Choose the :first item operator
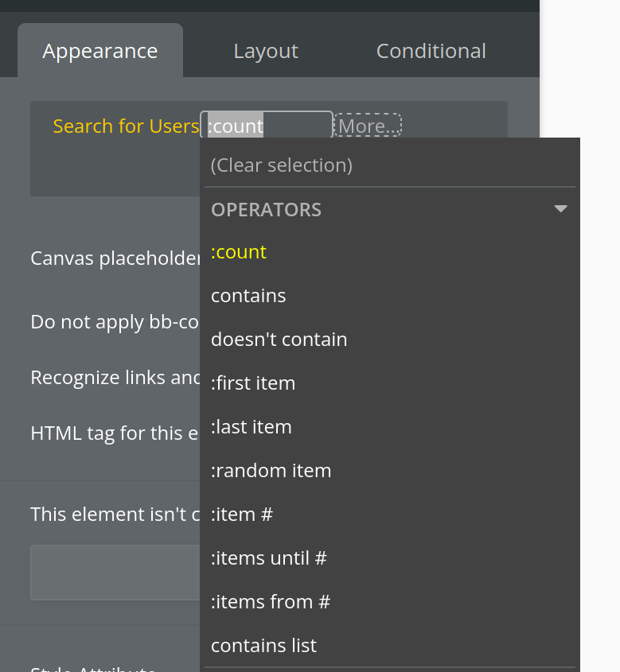 coord(253,383)
